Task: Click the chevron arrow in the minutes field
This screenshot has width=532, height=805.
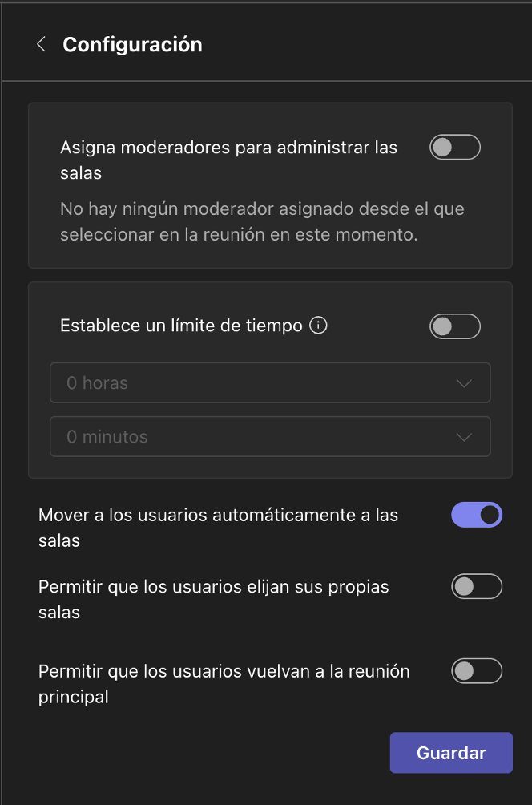Action: (463, 437)
